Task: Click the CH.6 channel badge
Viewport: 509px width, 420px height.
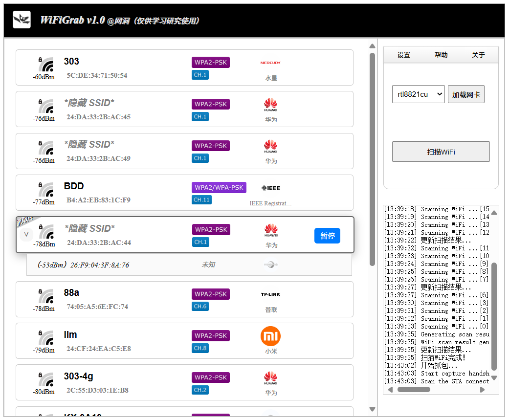Action: tap(200, 306)
